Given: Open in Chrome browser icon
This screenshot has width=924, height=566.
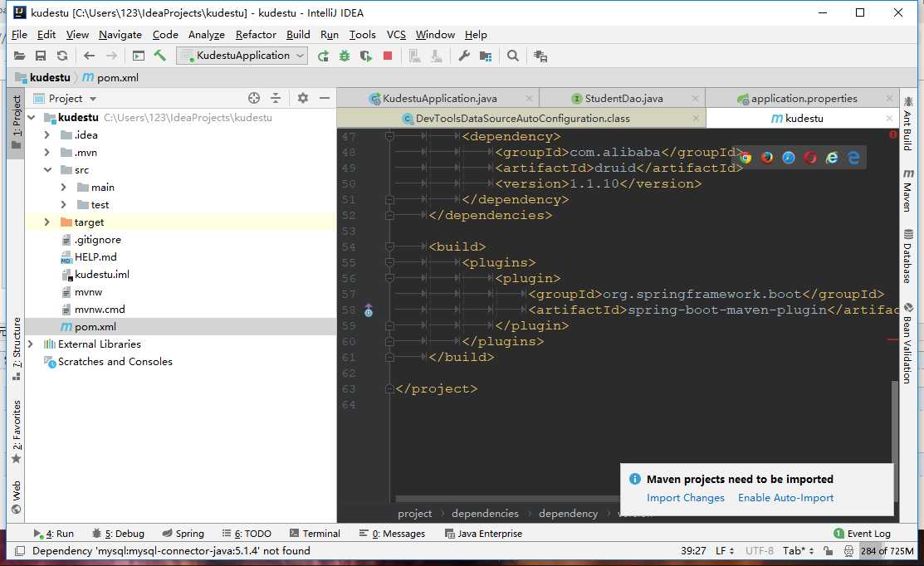Looking at the screenshot, I should [746, 158].
